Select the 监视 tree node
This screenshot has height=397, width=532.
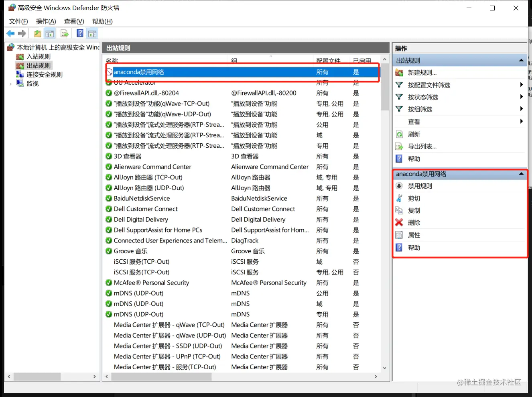(32, 83)
